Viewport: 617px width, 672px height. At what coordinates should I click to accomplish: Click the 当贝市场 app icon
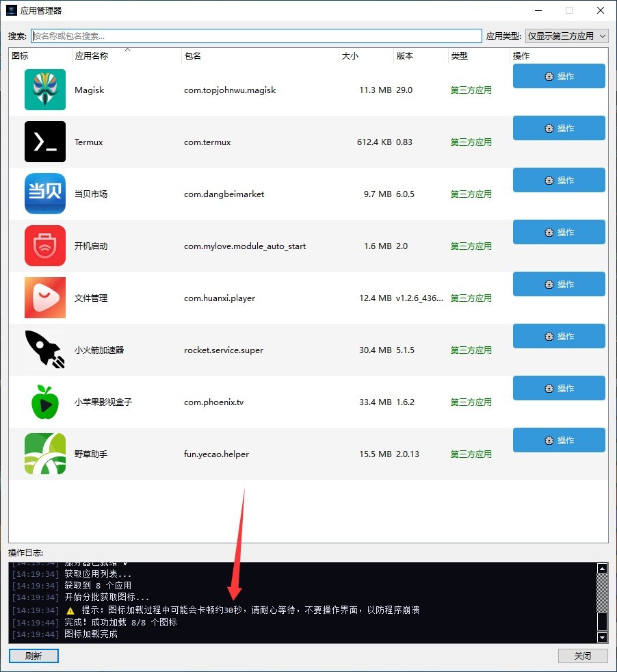coord(45,193)
